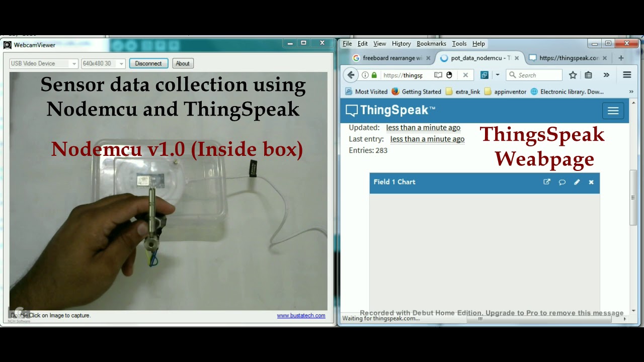
Task: Maximize the WebcamViewer window
Action: click(303, 44)
